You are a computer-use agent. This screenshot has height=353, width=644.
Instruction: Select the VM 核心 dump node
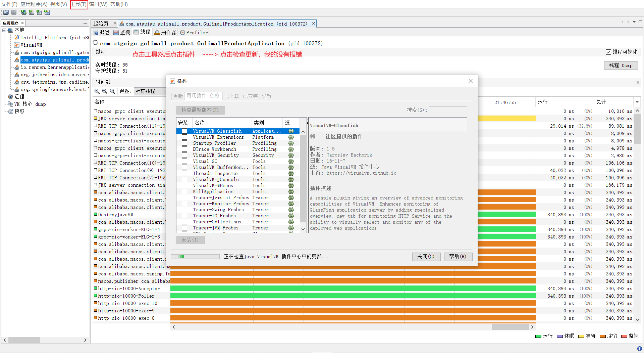point(27,104)
